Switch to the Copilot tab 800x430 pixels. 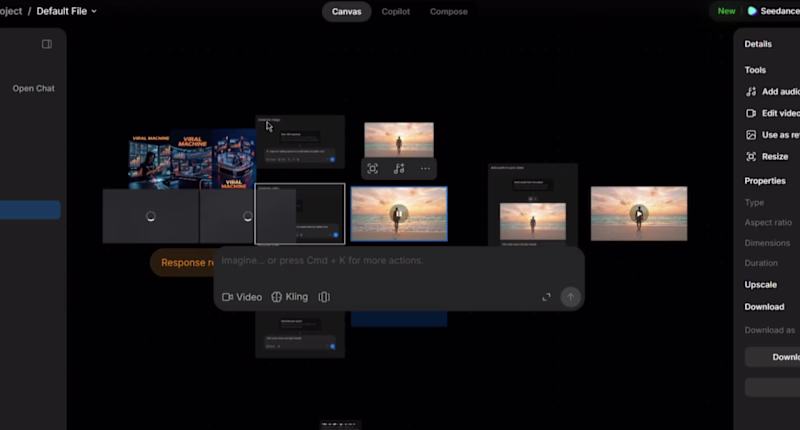click(395, 11)
